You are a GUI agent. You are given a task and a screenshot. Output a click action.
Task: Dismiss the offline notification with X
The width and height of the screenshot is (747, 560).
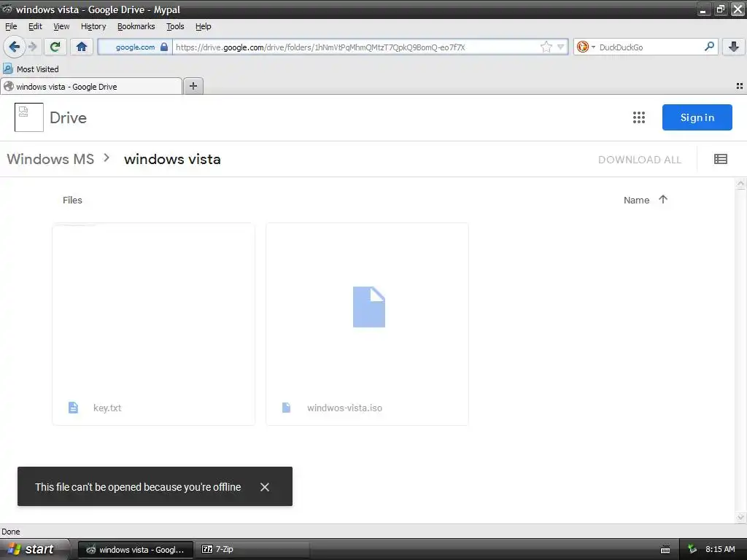265,486
